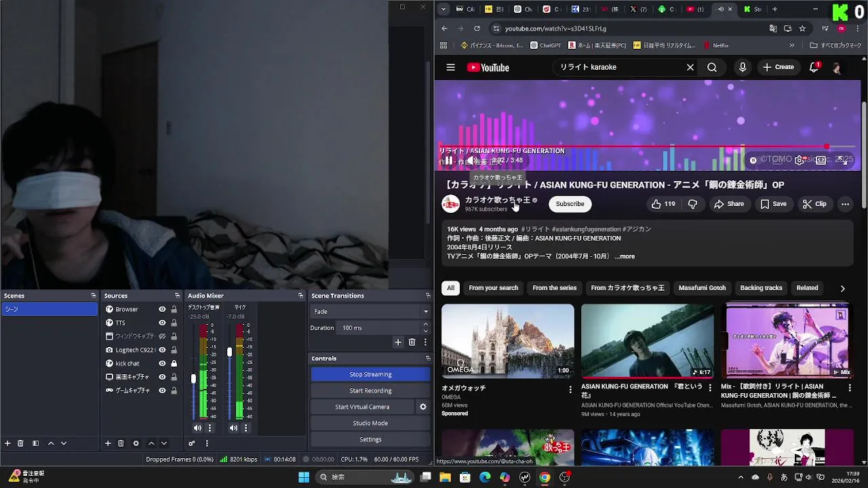Select the Related chip
This screenshot has width=868, height=488.
point(807,288)
